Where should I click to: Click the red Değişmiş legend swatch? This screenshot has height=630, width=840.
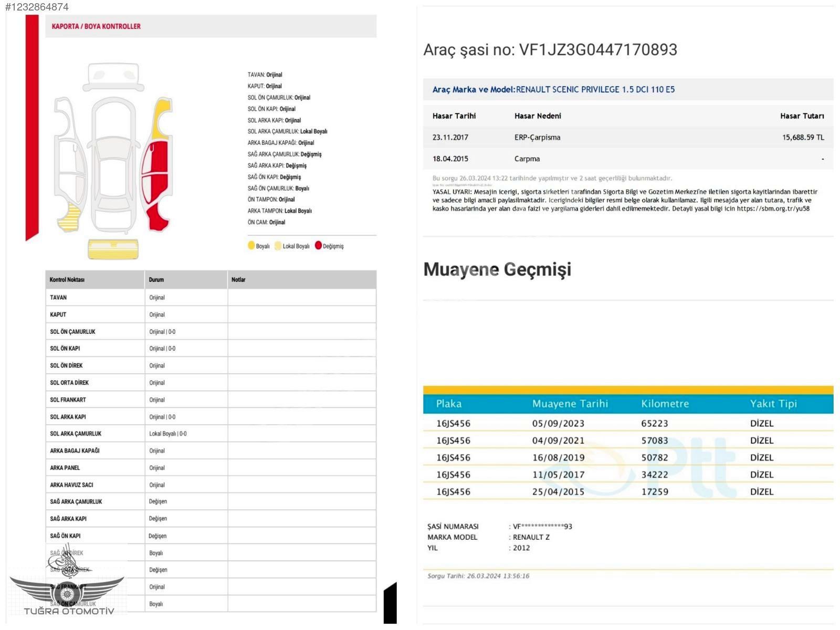(x=318, y=245)
